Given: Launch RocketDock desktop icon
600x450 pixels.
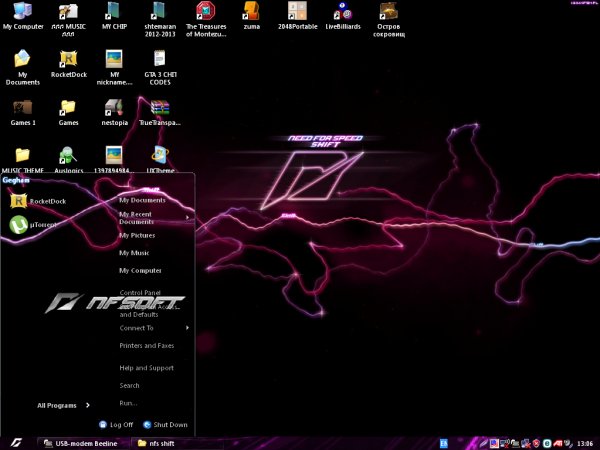Looking at the screenshot, I should point(68,64).
